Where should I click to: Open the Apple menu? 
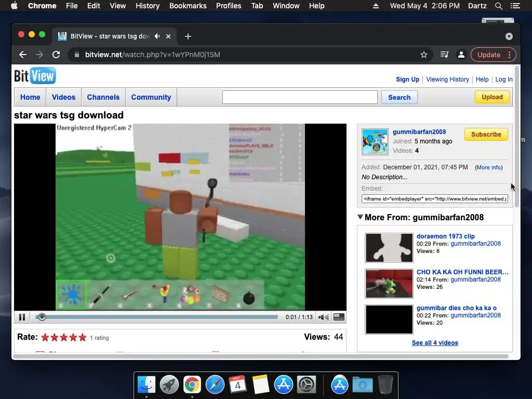[x=14, y=5]
